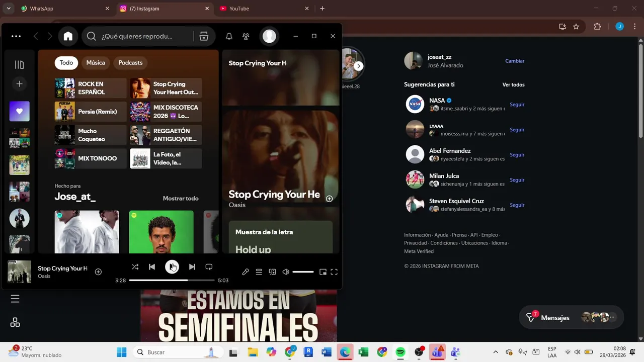Go to Spotify Home

pyautogui.click(x=68, y=36)
